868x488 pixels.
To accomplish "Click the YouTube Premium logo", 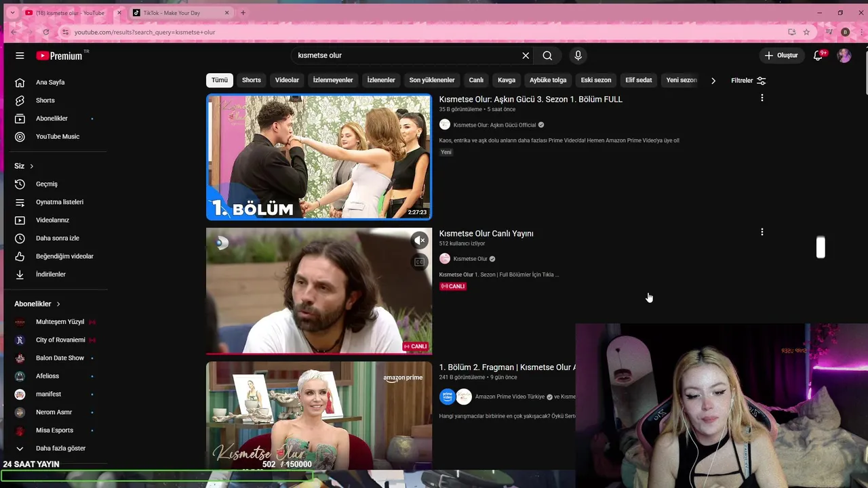I will 60,56.
